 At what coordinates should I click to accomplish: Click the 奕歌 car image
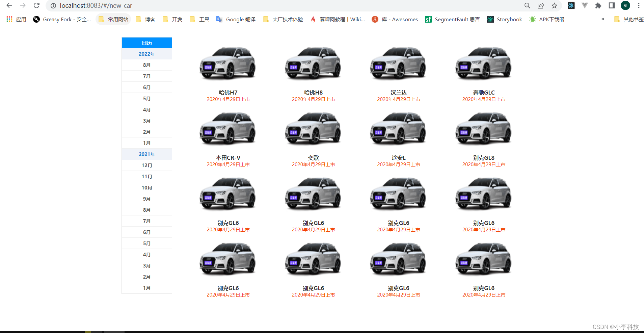click(313, 128)
